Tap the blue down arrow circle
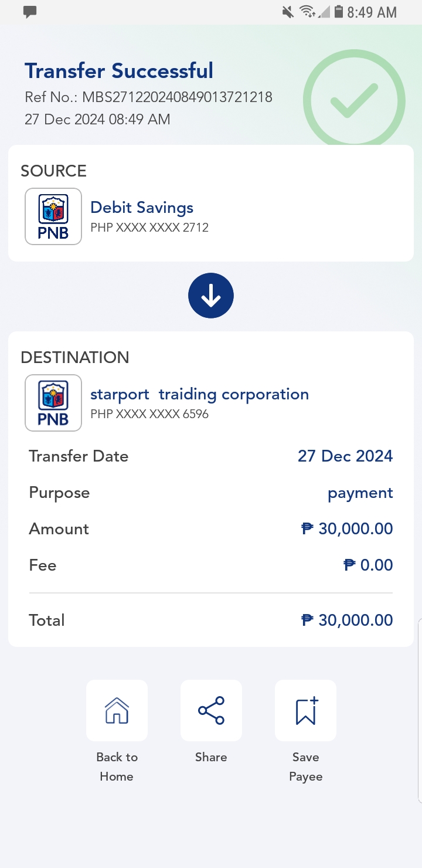Viewport: 422px width, 868px height. click(x=211, y=296)
